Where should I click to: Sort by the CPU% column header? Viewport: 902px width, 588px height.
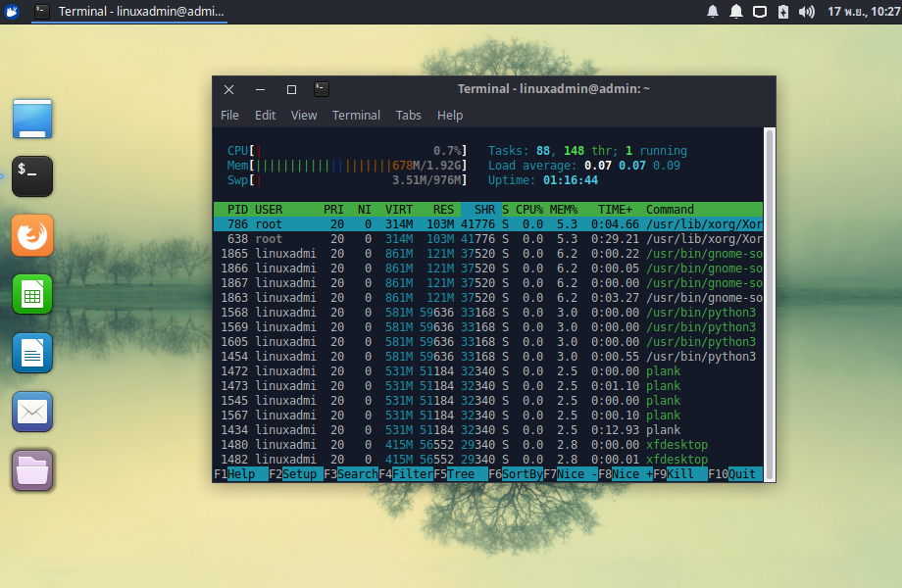529,210
